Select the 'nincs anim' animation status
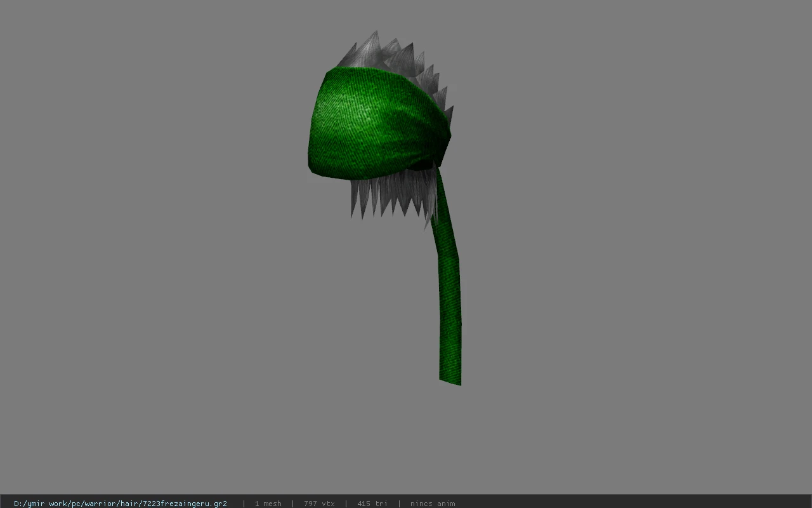The image size is (812, 508). [433, 504]
